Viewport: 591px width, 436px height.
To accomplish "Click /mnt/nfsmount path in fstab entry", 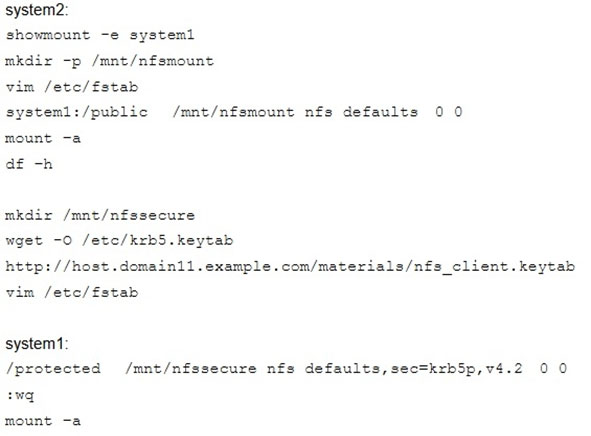I will pos(233,112).
